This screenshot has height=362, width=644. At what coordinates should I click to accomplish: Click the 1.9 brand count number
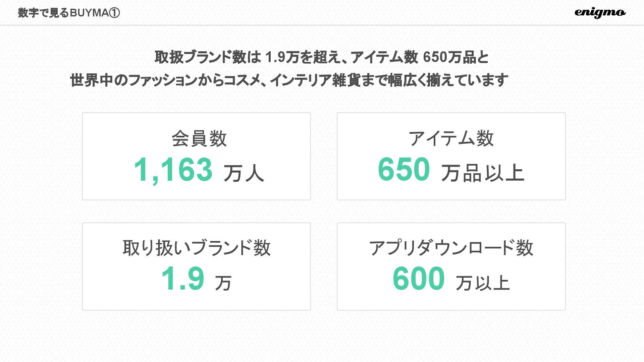pyautogui.click(x=183, y=278)
